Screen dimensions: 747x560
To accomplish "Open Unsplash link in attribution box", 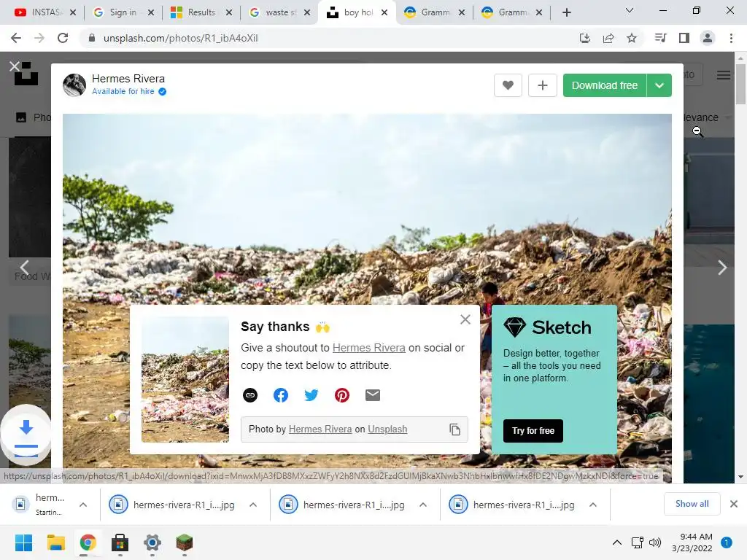I will (x=387, y=429).
